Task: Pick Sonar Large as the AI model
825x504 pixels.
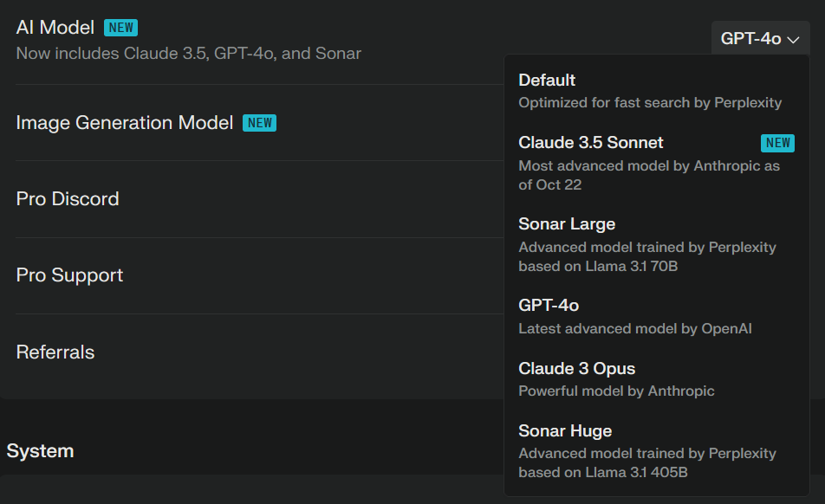Action: pos(567,224)
